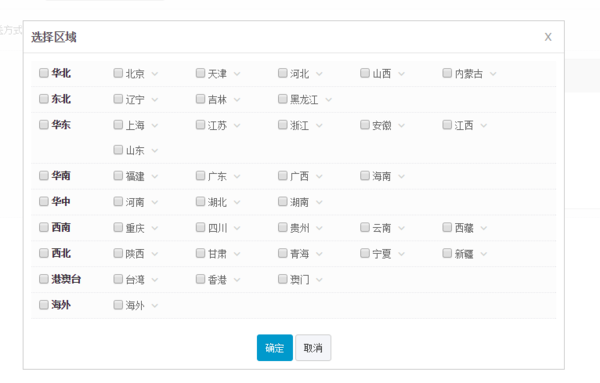The height and width of the screenshot is (383, 600).
Task: Select the 天津 checkbox
Action: pos(201,73)
